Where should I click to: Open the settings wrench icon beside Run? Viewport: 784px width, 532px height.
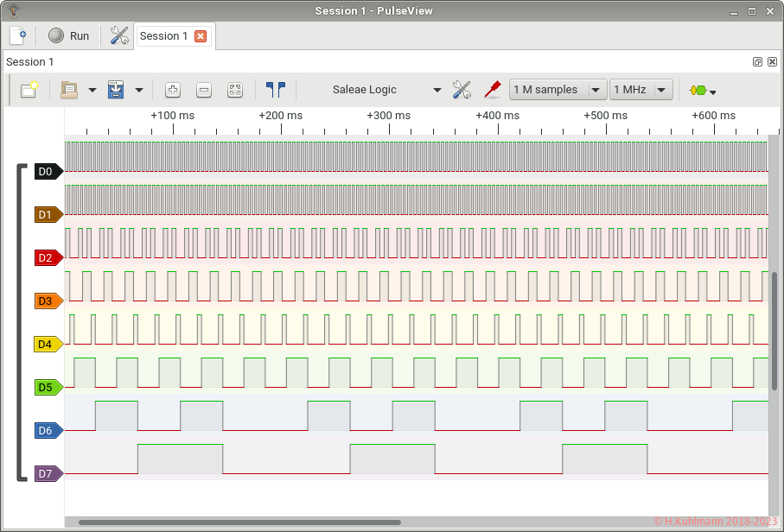[119, 35]
